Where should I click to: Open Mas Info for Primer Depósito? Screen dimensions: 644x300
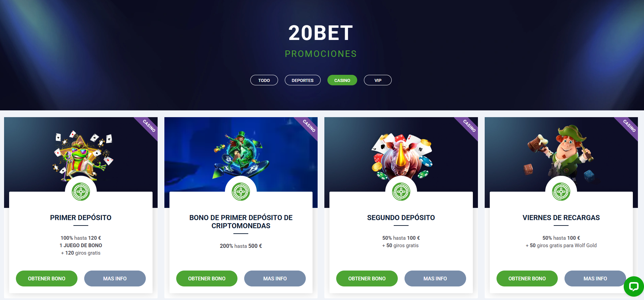pos(115,278)
